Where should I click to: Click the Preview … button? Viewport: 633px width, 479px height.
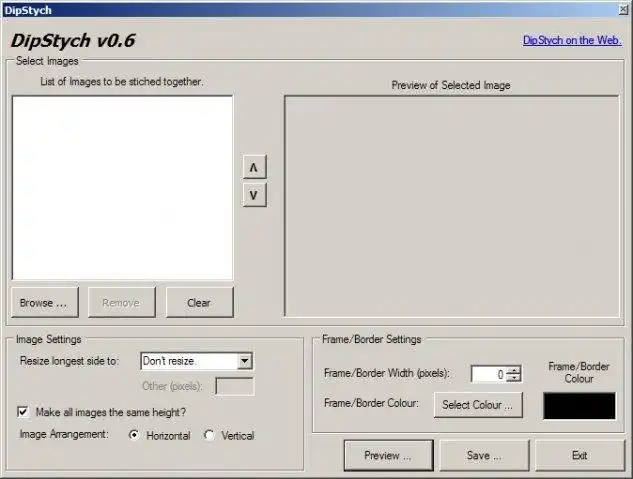[x=388, y=455]
